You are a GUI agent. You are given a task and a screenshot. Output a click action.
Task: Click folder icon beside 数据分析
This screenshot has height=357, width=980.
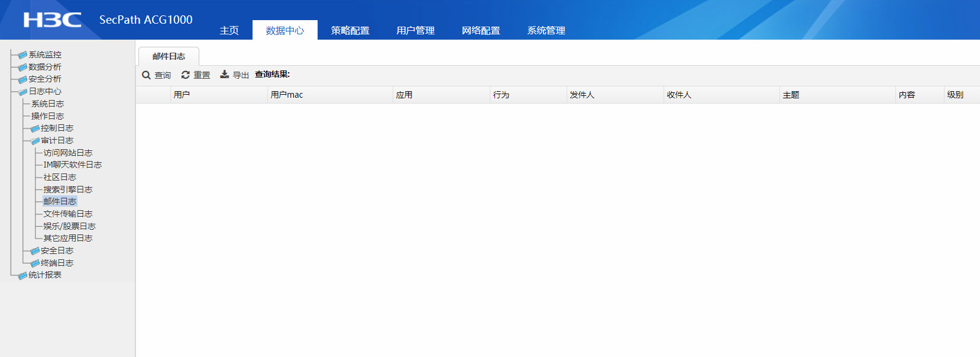click(x=22, y=67)
